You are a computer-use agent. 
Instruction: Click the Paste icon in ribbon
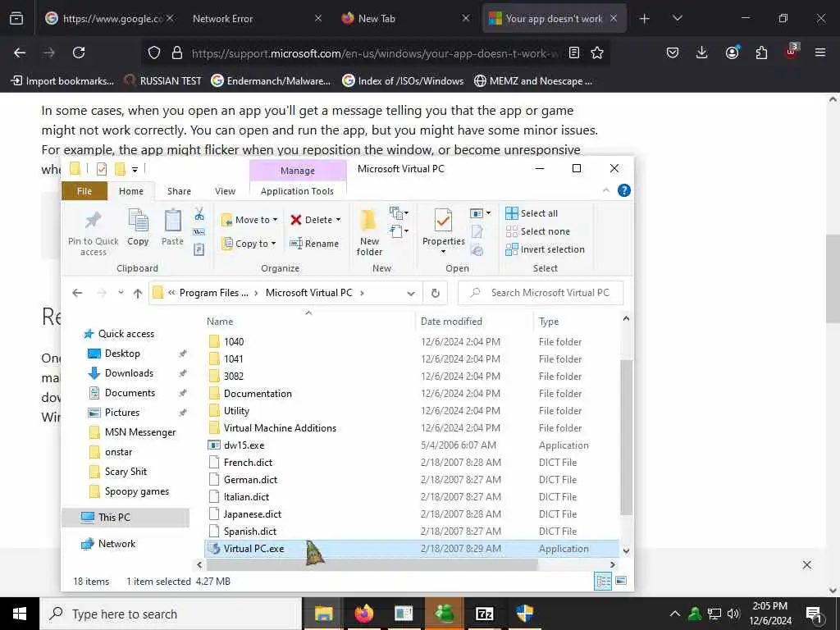click(172, 220)
